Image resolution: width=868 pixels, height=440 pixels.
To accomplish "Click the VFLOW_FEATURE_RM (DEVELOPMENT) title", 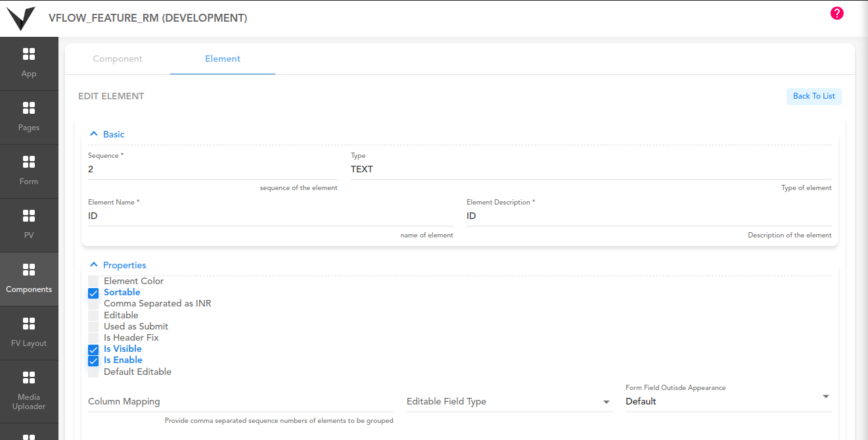I will (148, 18).
